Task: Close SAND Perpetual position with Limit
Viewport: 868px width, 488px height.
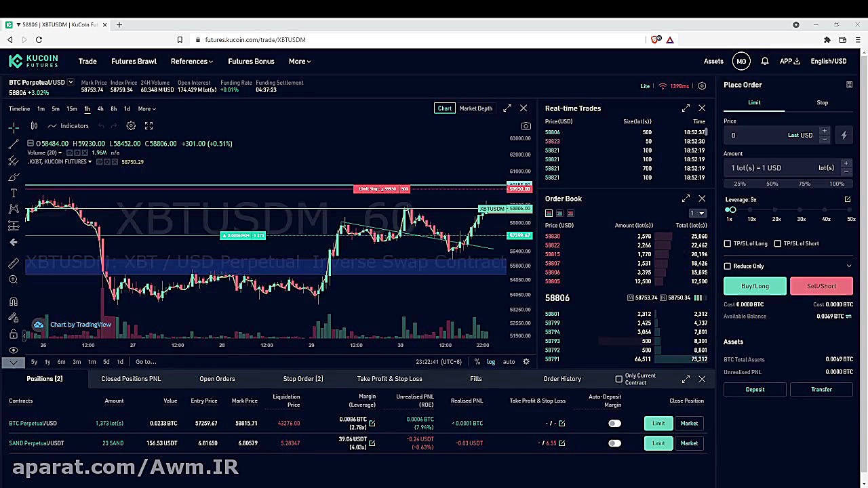Action: (658, 443)
